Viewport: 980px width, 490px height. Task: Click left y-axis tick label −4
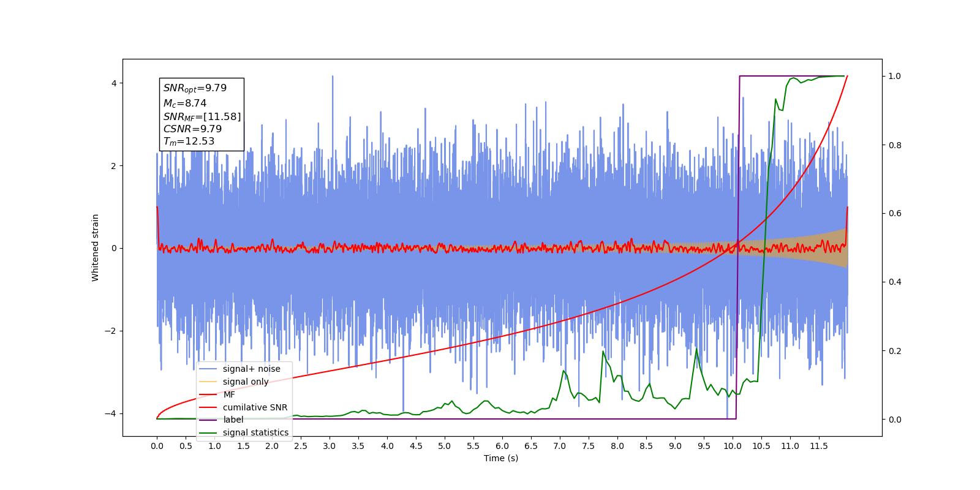point(110,414)
